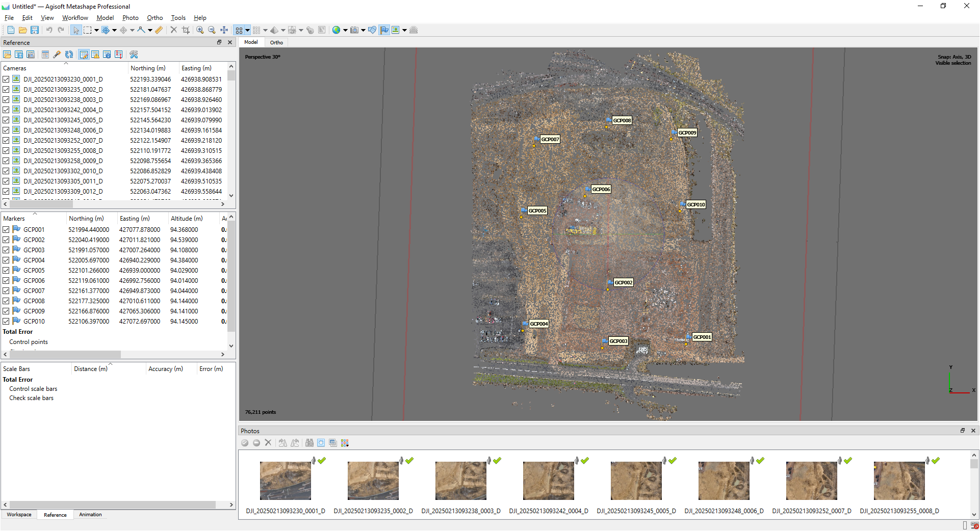Click the Update transform icon
Screen dimensions: 980x531
click(x=69, y=55)
